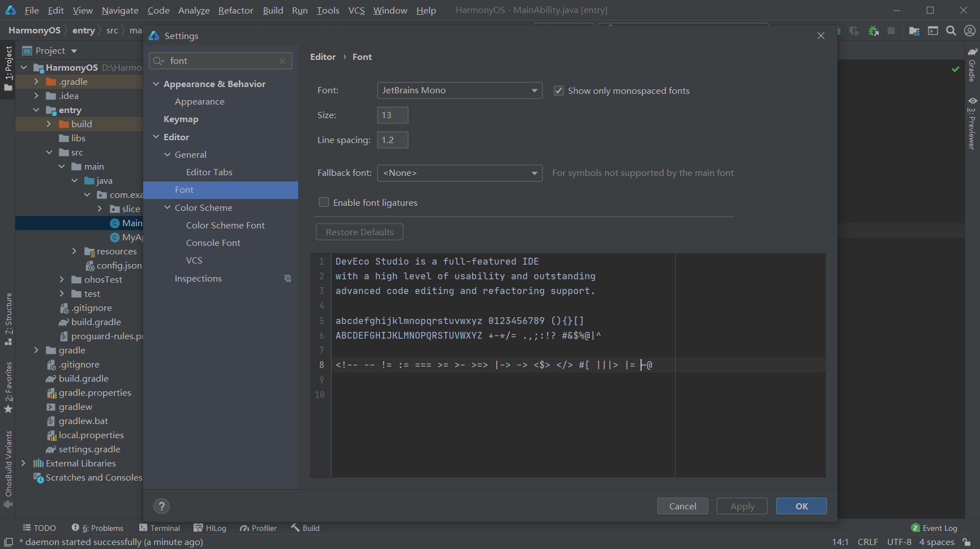
Task: Open the Build tool window at bottom
Action: (305, 528)
